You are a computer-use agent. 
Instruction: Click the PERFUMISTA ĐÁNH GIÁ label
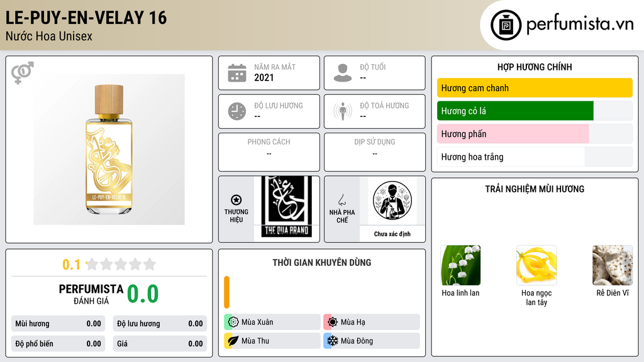point(91,294)
